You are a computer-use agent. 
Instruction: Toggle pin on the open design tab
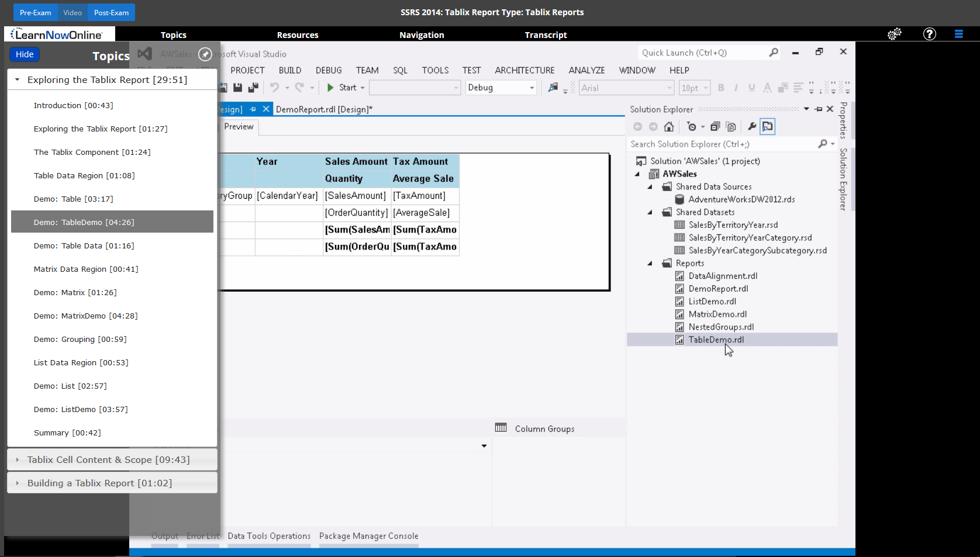(253, 109)
